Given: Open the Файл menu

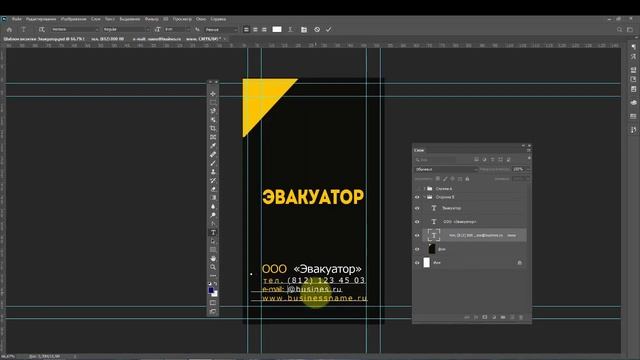Looking at the screenshot, I should [x=17, y=19].
